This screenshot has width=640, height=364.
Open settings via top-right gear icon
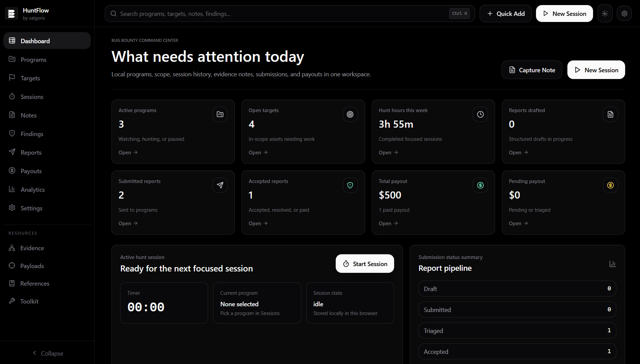(x=624, y=14)
